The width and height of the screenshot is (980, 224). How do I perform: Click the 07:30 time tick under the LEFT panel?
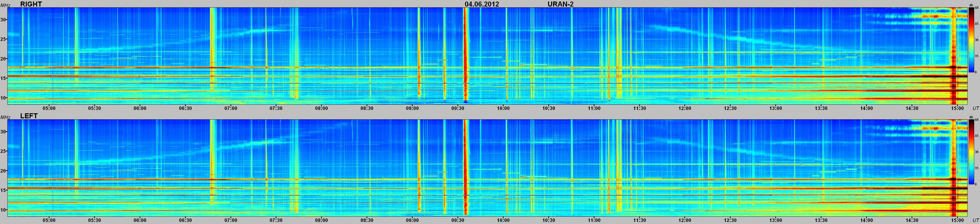pyautogui.click(x=276, y=220)
